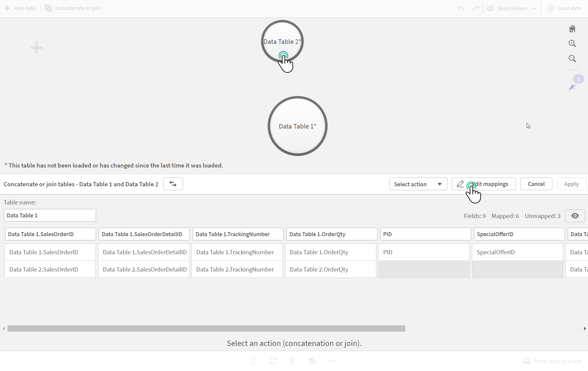Open Concatenate or join menu item
The width and height of the screenshot is (588, 371).
(73, 8)
